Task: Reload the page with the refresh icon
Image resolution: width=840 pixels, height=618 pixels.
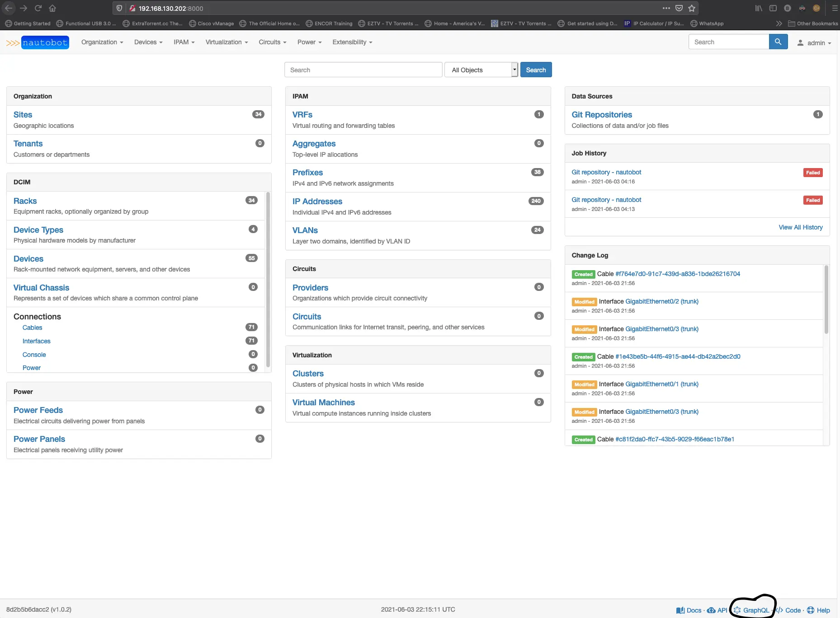Action: pos(38,8)
